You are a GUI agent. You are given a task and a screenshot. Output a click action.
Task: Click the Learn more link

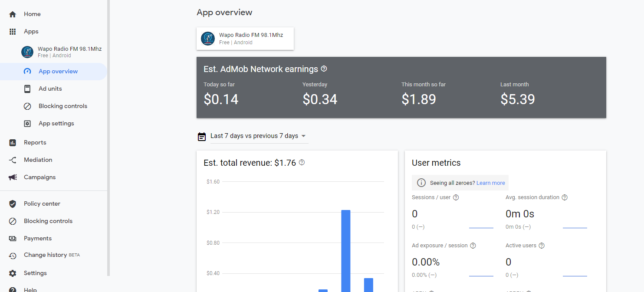tap(491, 183)
